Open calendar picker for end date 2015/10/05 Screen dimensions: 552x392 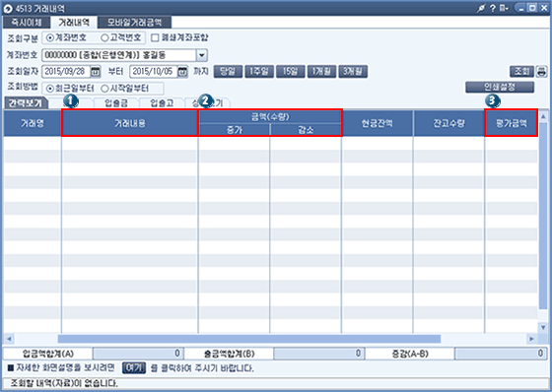[182, 72]
